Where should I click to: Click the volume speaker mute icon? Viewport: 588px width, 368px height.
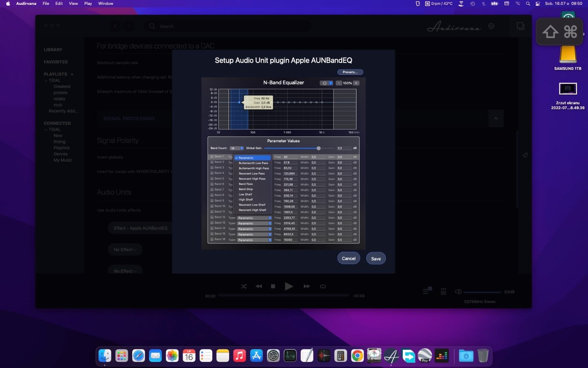[458, 292]
